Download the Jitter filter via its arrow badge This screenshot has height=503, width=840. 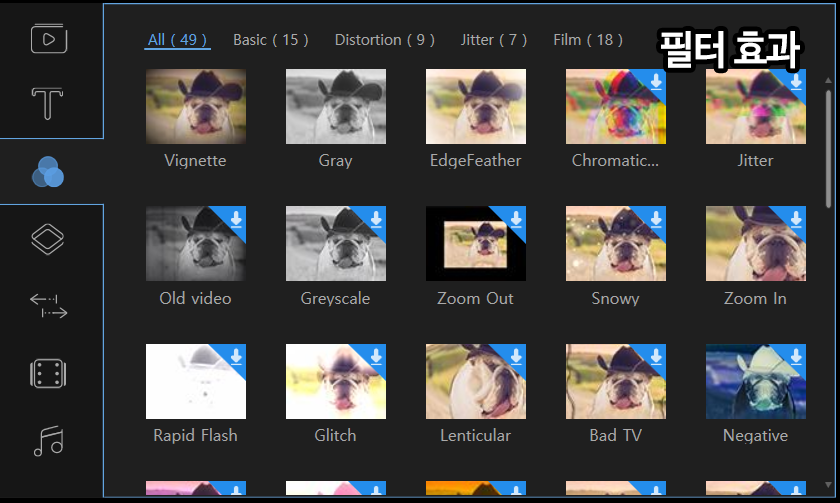click(x=796, y=81)
